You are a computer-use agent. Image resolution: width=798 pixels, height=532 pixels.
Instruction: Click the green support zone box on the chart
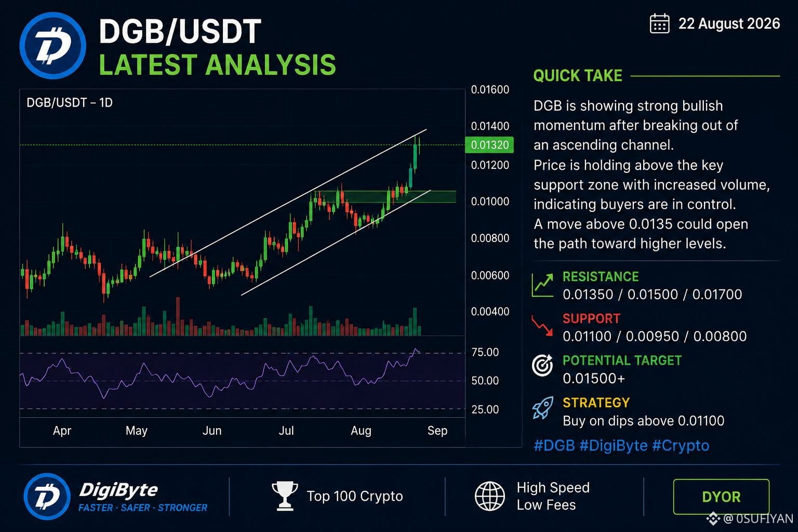(385, 196)
